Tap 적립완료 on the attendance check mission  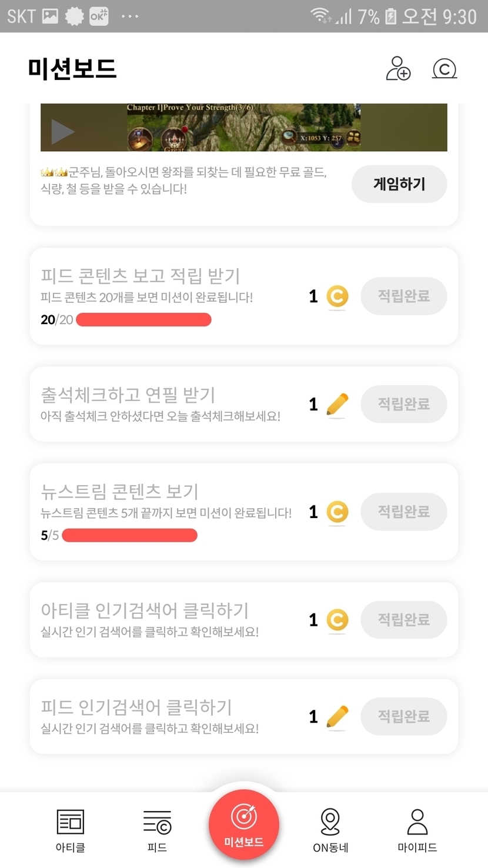click(x=403, y=404)
